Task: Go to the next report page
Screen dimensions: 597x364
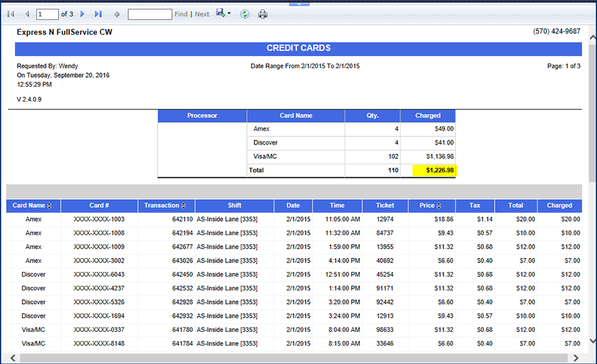Action: pos(83,14)
